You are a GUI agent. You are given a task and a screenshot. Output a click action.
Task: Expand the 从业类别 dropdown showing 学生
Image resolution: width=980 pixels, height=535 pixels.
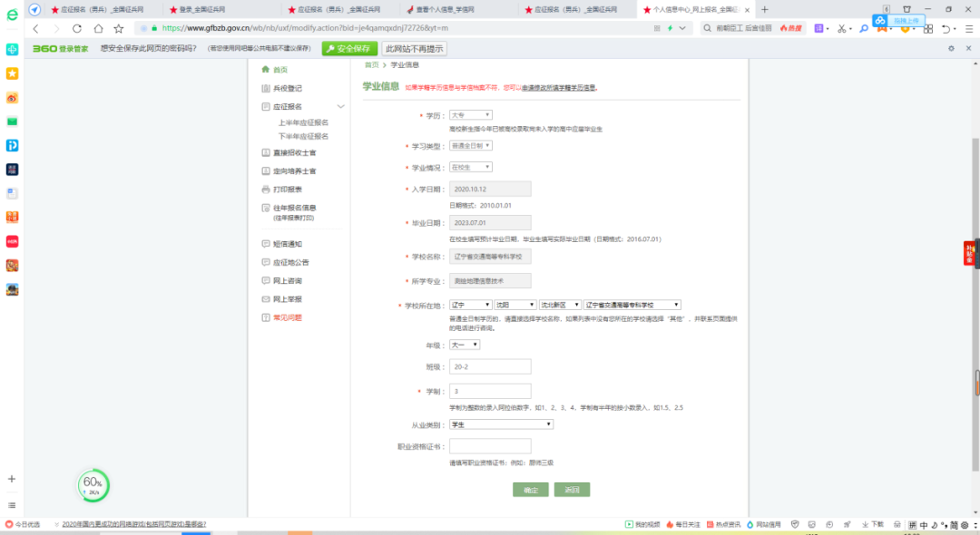501,423
